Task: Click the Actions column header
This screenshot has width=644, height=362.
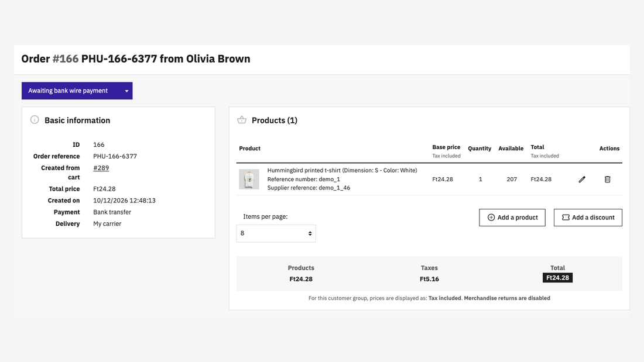Action: point(609,149)
